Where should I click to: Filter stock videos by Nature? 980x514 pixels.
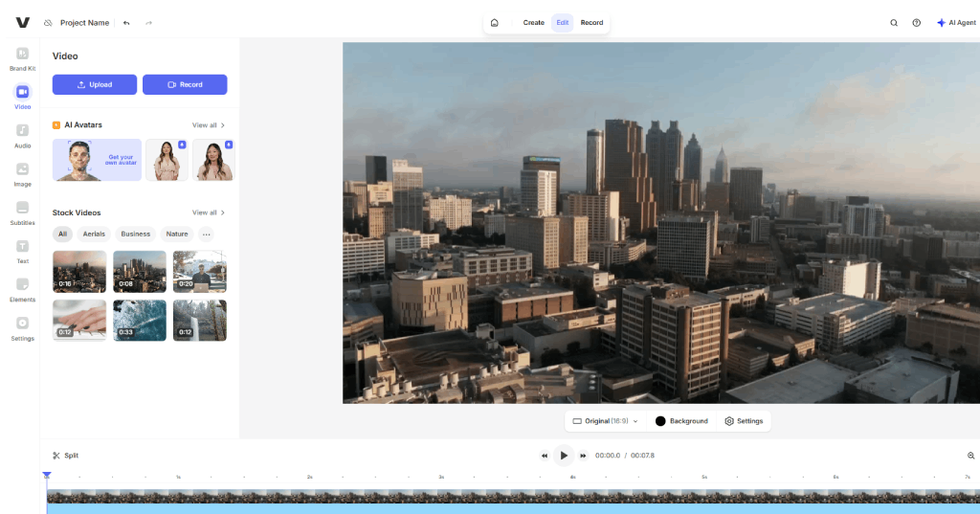[x=177, y=234]
